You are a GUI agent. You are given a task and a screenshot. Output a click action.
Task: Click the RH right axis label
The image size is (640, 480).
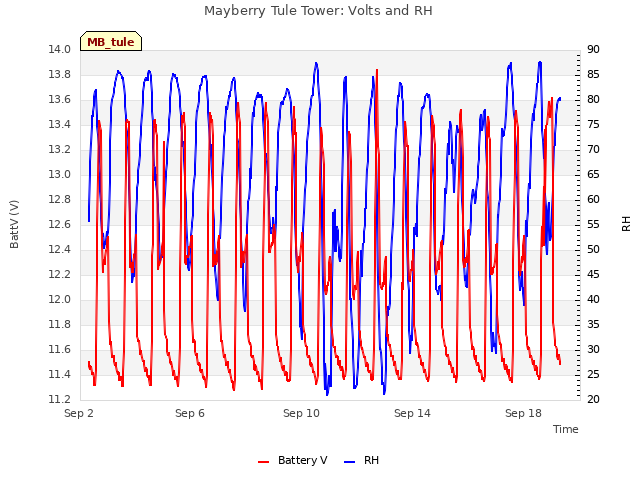(626, 224)
